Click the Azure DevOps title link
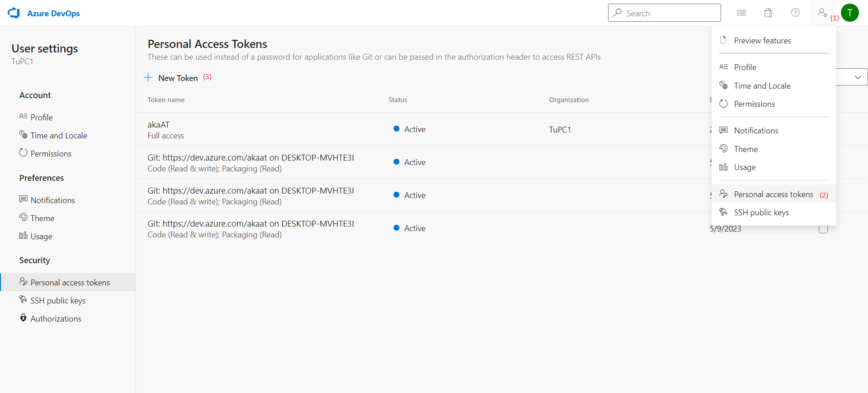 coord(53,14)
